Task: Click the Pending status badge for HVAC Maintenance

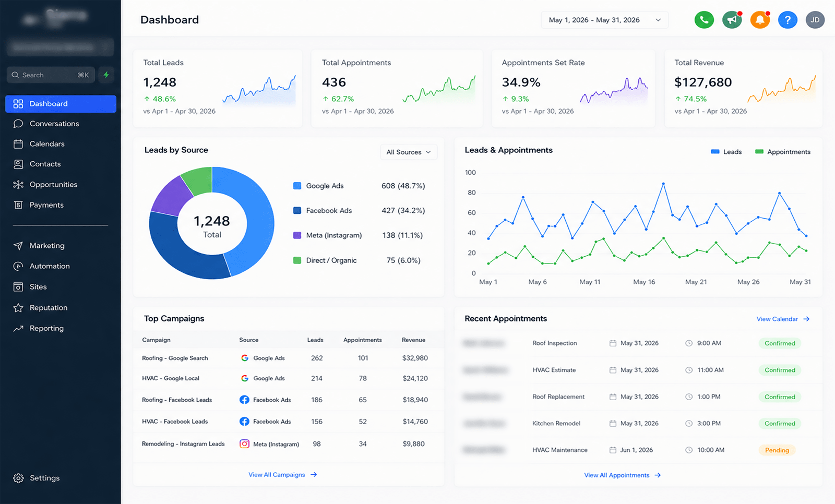Action: point(777,450)
